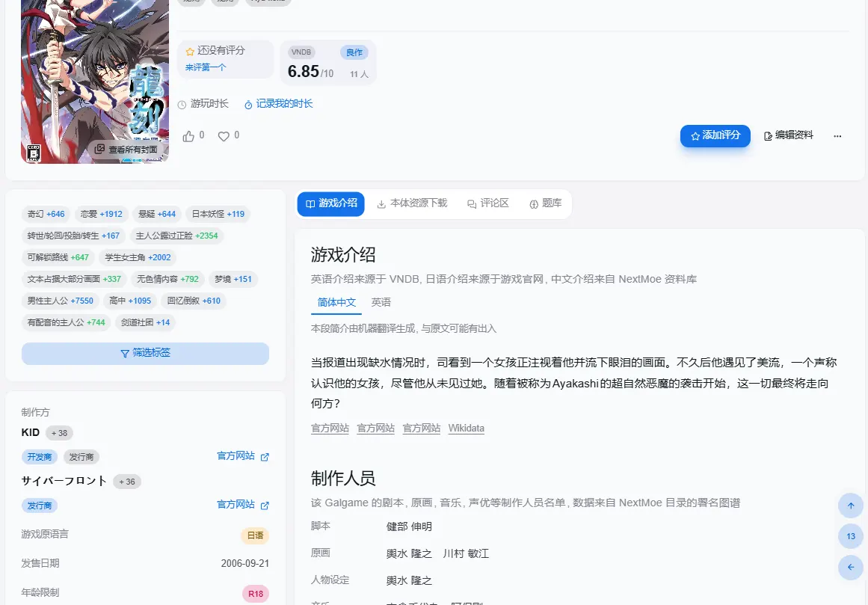Click the 学生女主角 +2002 tag

(138, 257)
